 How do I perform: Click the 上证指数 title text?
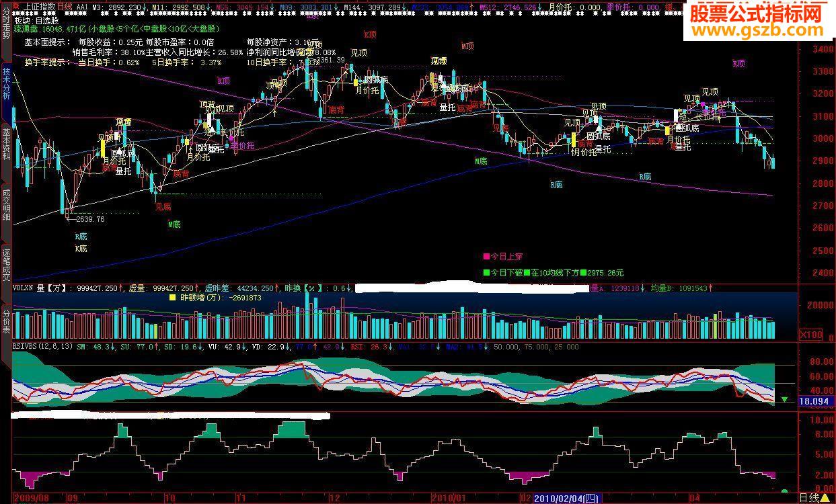click(x=38, y=5)
